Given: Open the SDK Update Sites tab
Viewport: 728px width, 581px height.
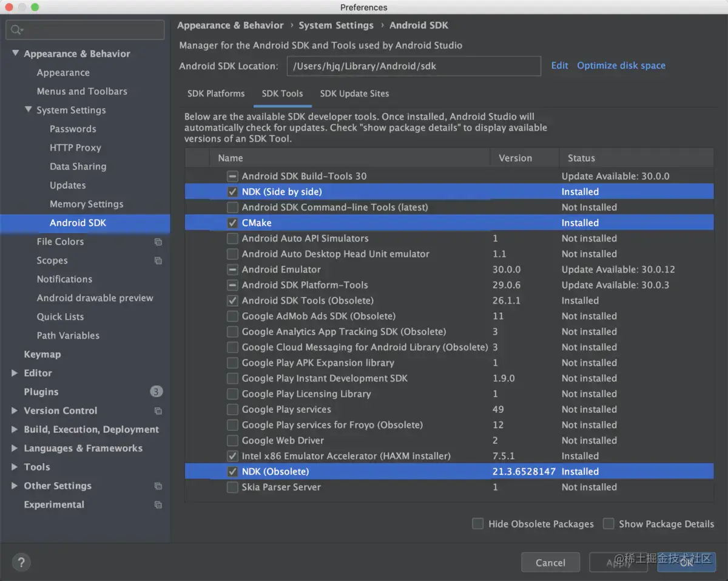Looking at the screenshot, I should 354,93.
